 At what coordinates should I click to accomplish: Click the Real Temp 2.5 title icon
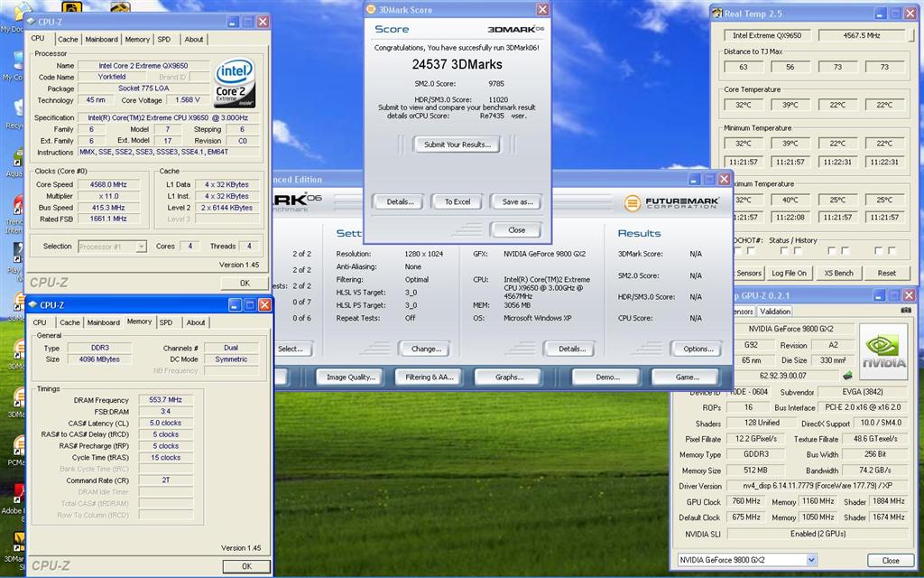[717, 13]
